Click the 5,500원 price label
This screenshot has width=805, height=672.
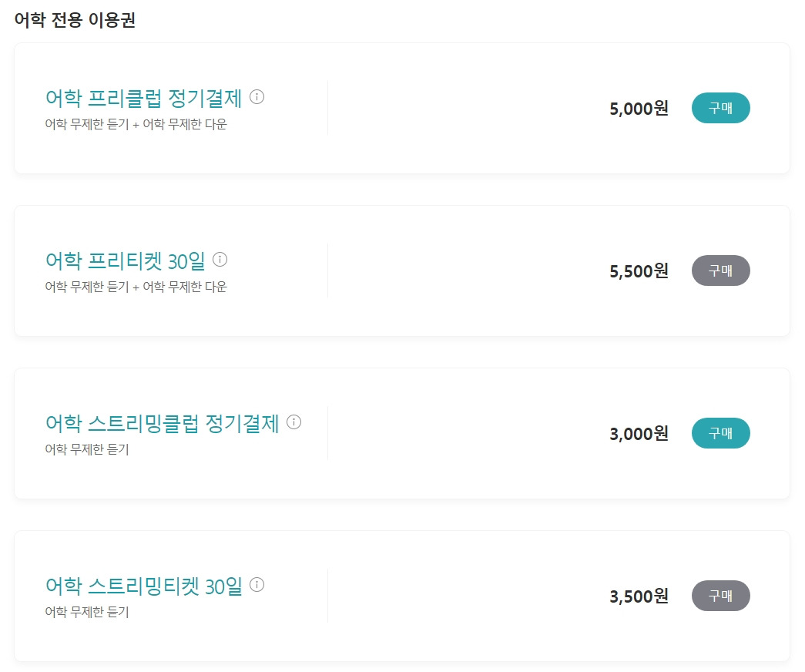639,271
